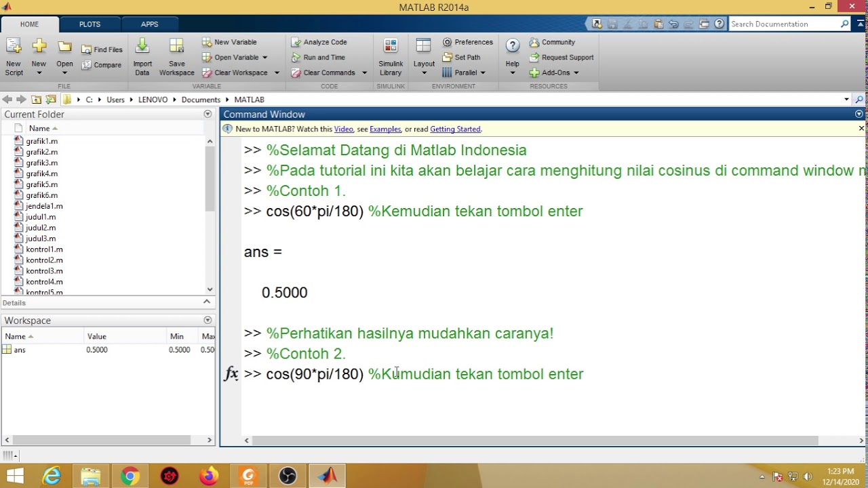Click the Documents path segment
The image size is (868, 488).
coord(201,100)
